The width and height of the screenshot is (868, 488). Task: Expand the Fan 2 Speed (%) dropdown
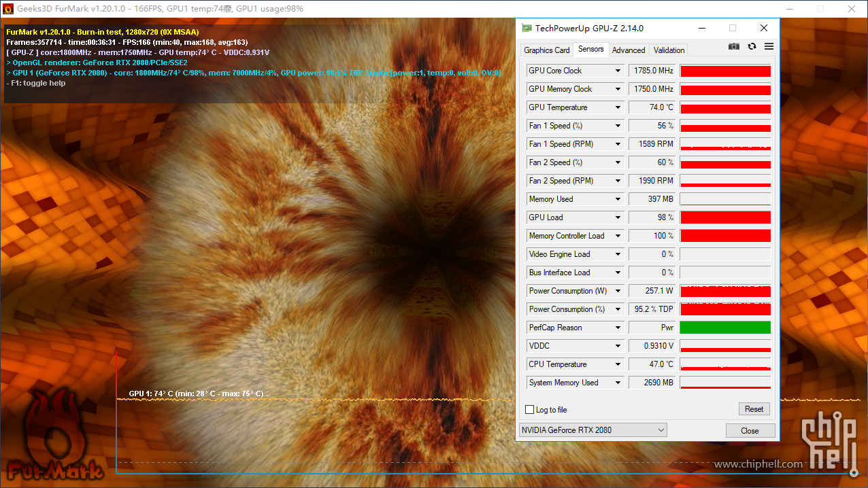[x=618, y=162]
